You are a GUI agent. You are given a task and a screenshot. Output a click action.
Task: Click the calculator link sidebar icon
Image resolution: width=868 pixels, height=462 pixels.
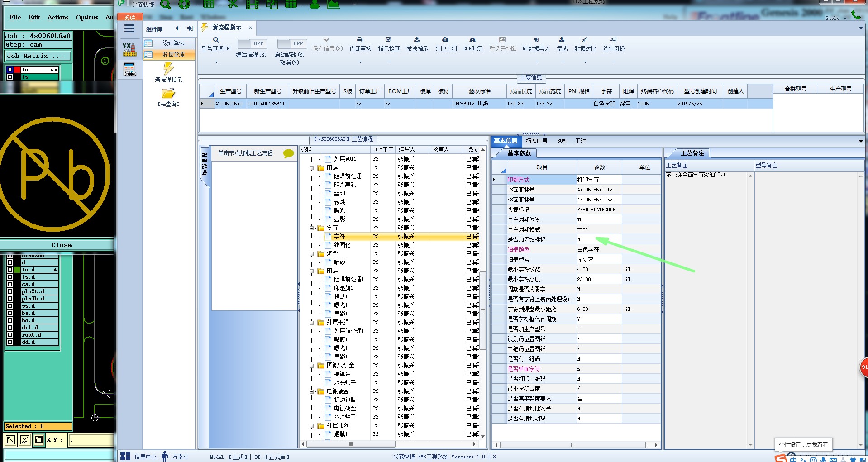[130, 69]
